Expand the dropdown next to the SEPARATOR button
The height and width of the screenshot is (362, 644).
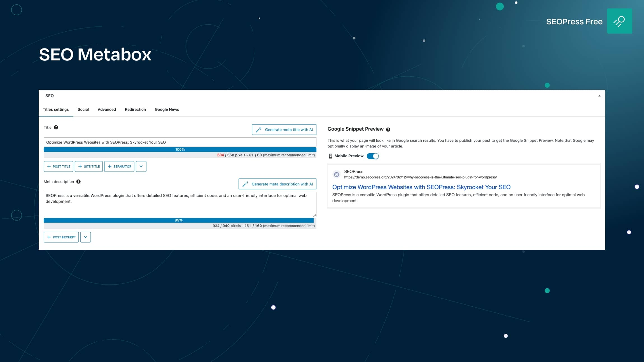coord(141,166)
